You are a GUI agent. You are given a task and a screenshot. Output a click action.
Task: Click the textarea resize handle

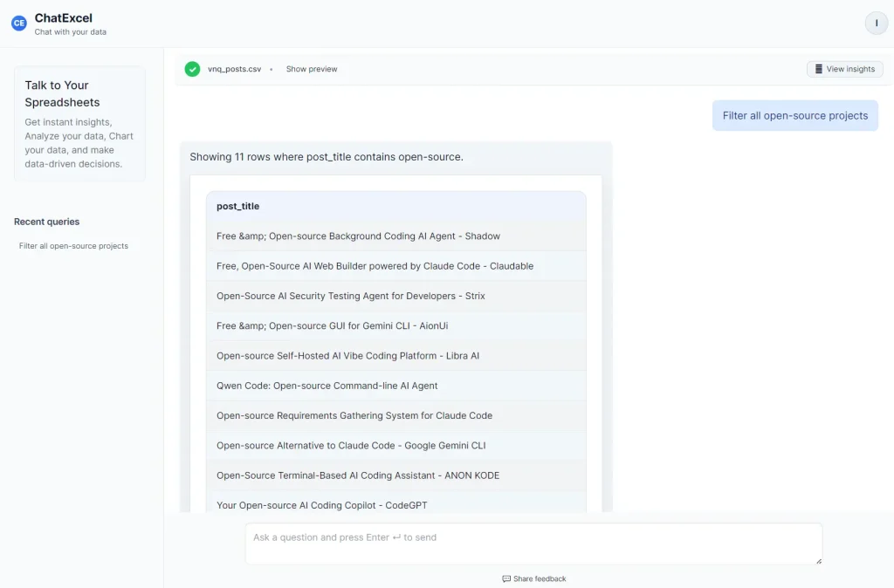coord(819,561)
